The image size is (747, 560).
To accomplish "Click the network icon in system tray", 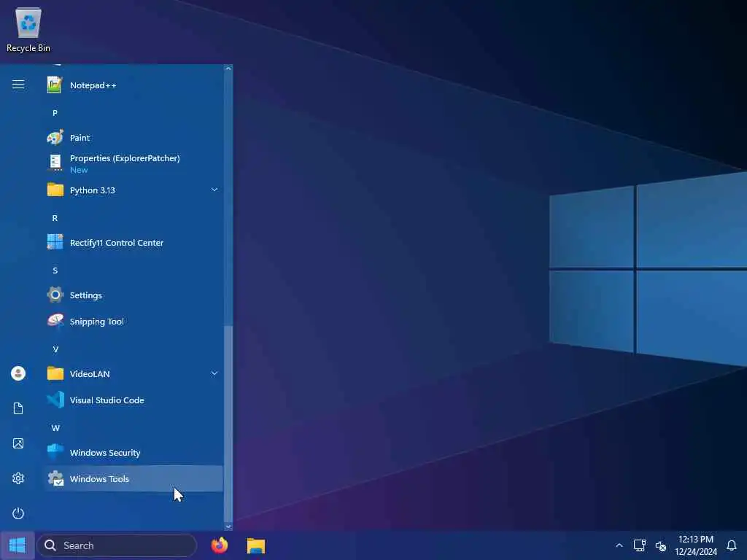I will [639, 545].
